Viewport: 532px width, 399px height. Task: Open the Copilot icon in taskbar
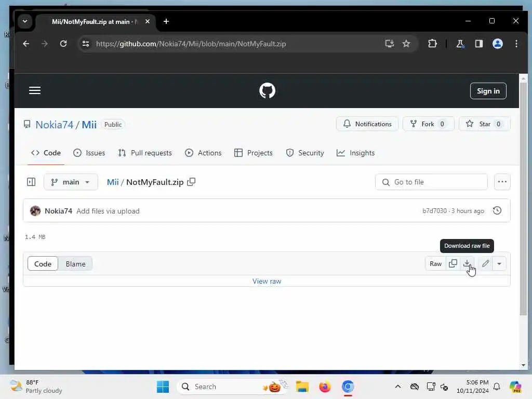pyautogui.click(x=515, y=387)
